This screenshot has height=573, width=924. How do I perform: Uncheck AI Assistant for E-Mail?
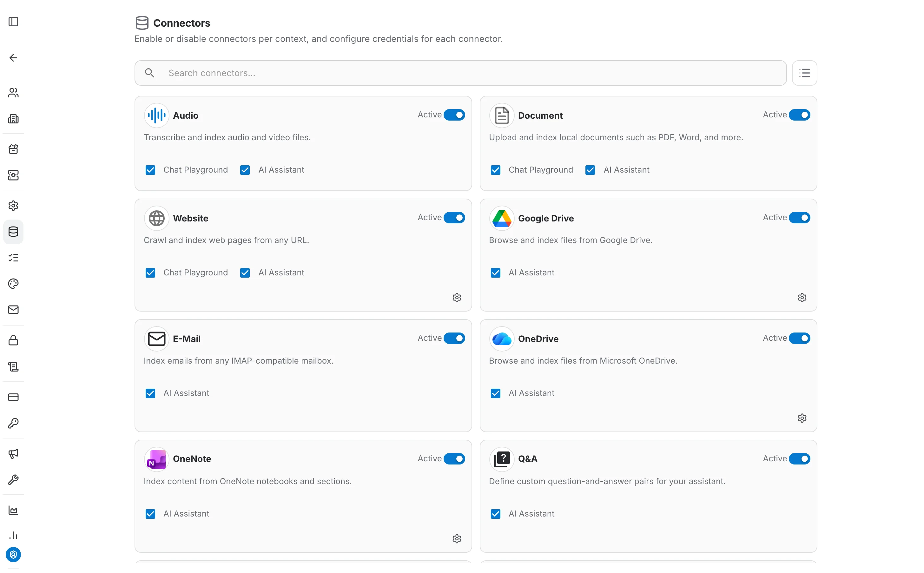coord(150,393)
